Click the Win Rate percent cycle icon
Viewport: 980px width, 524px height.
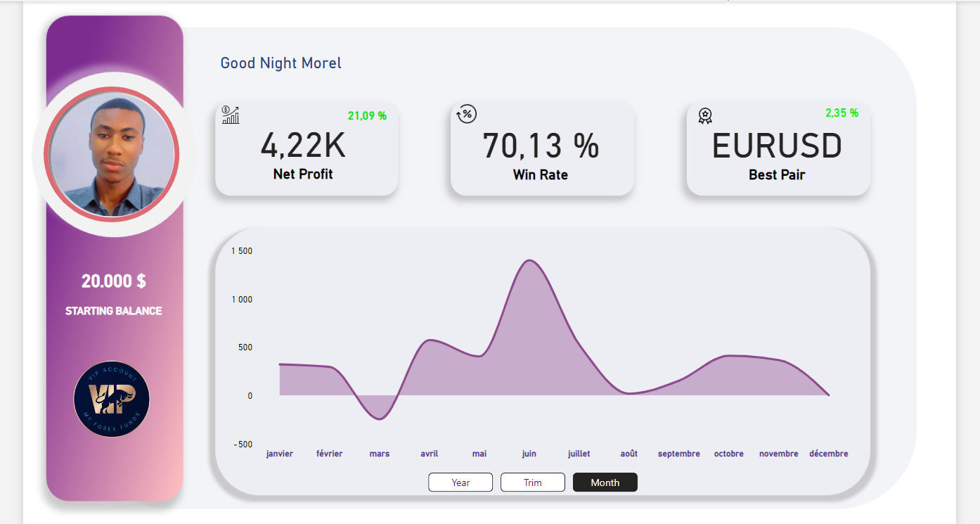pos(467,114)
